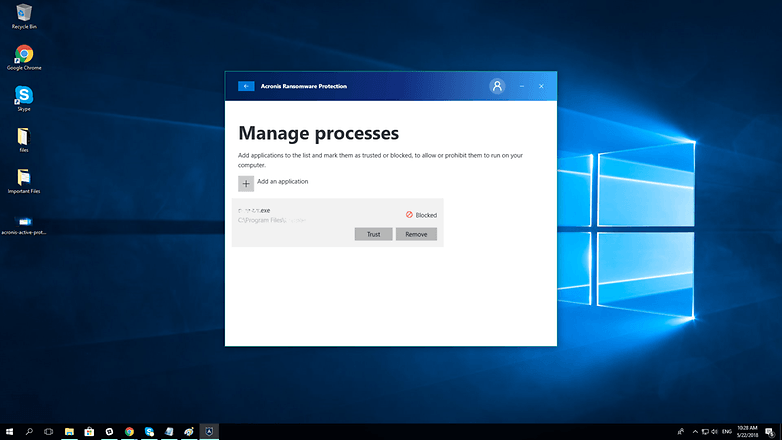The width and height of the screenshot is (782, 440).
Task: Switch to Acronis shield icon in taskbar
Action: (x=209, y=432)
